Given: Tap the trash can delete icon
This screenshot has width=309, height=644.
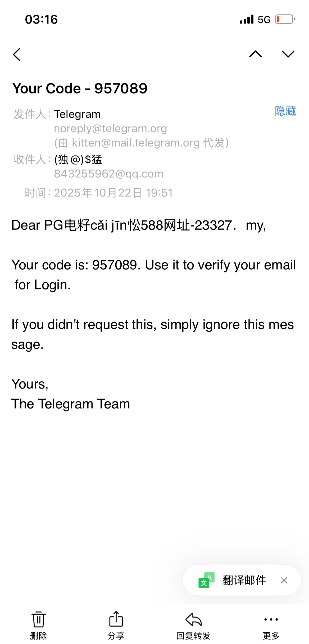Looking at the screenshot, I should pyautogui.click(x=39, y=619).
